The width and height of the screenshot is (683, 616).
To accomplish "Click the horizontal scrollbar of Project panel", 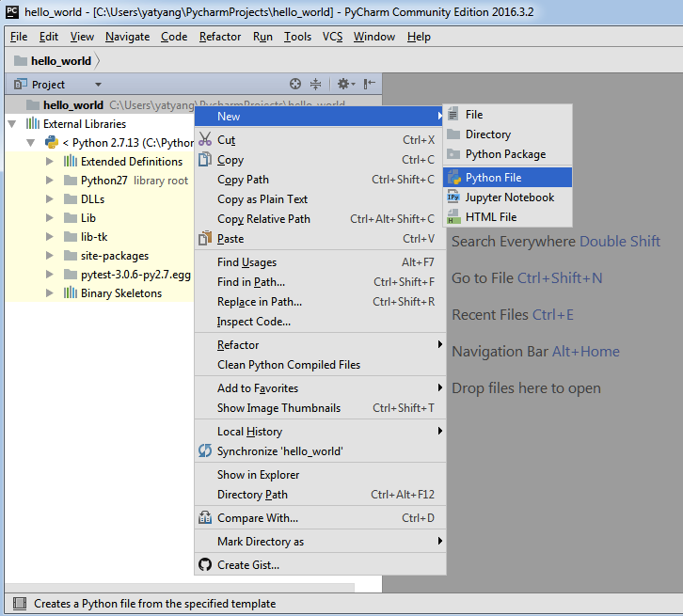I will [180, 588].
